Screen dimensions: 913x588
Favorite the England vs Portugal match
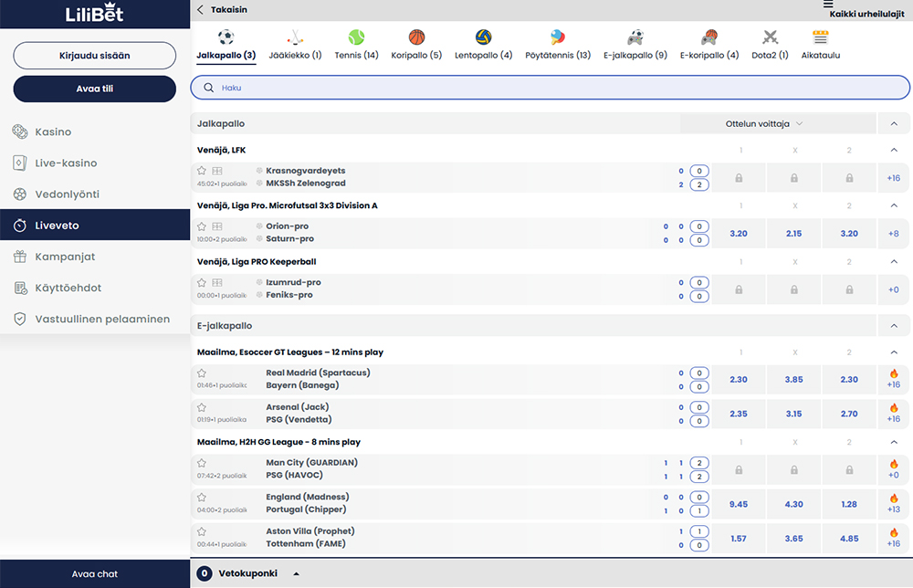coord(202,498)
